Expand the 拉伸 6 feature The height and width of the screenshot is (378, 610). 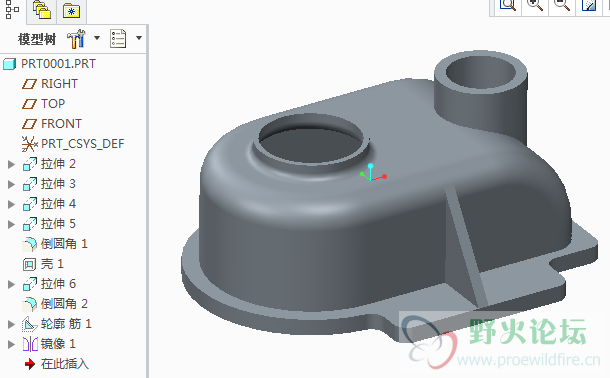click(11, 284)
